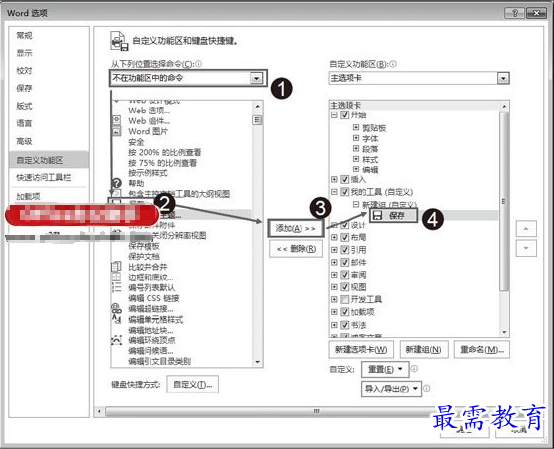Screen dimensions: 554x449
Task: Click the 重命名(M)... button
Action: pos(482,350)
